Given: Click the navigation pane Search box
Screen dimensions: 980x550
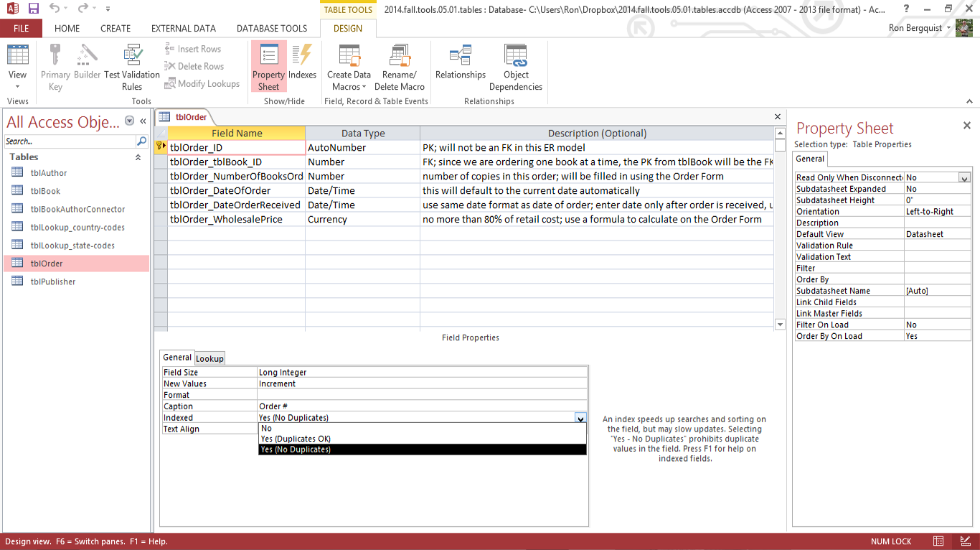Looking at the screenshot, I should pos(70,141).
